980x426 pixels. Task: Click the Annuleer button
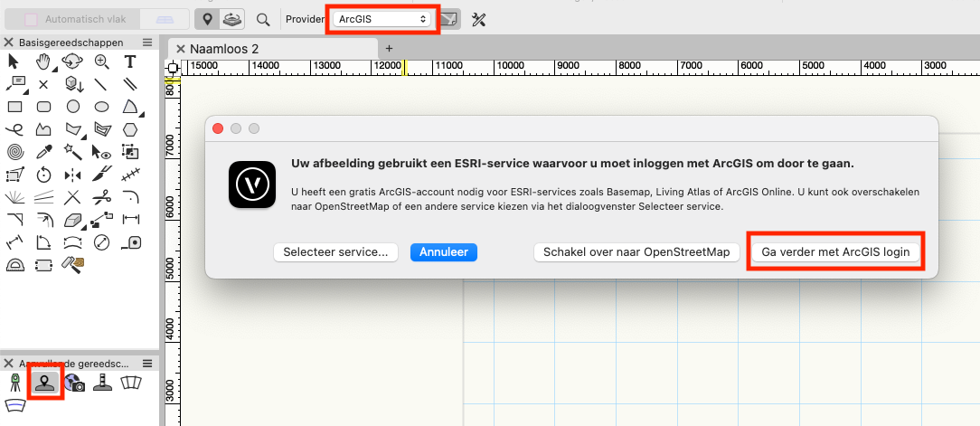(444, 252)
